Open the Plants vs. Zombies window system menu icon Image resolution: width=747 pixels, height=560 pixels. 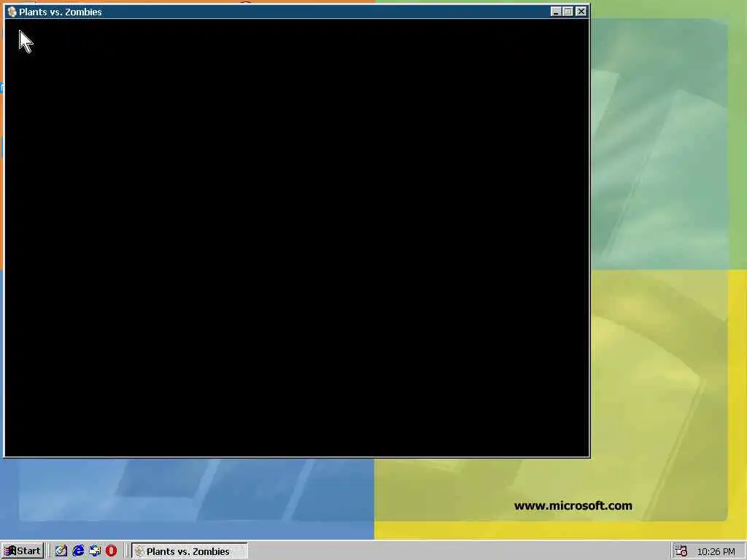click(12, 12)
